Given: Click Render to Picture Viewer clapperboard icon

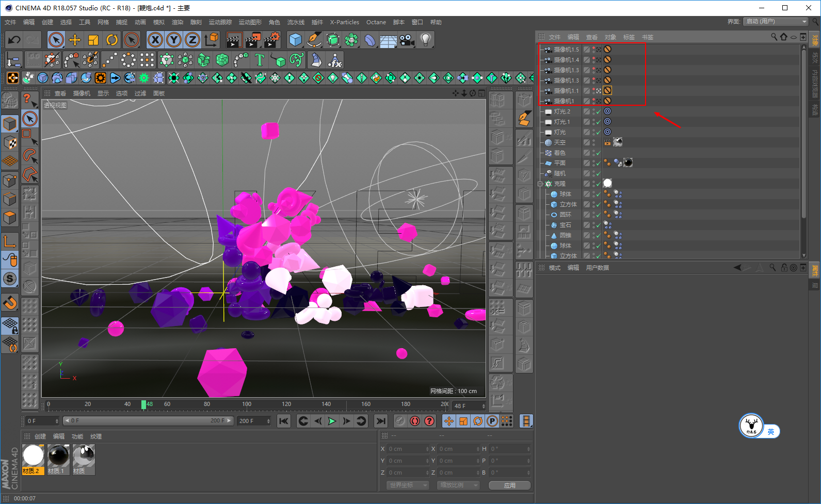Looking at the screenshot, I should [253, 40].
